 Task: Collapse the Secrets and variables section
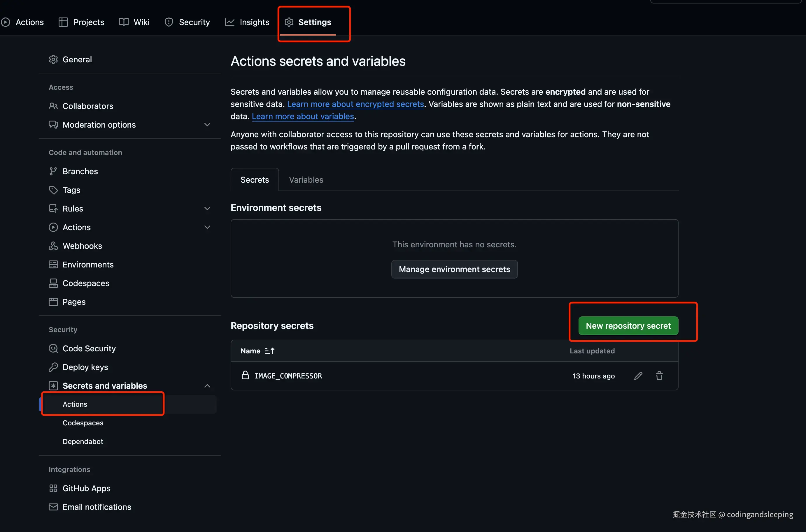click(x=207, y=386)
